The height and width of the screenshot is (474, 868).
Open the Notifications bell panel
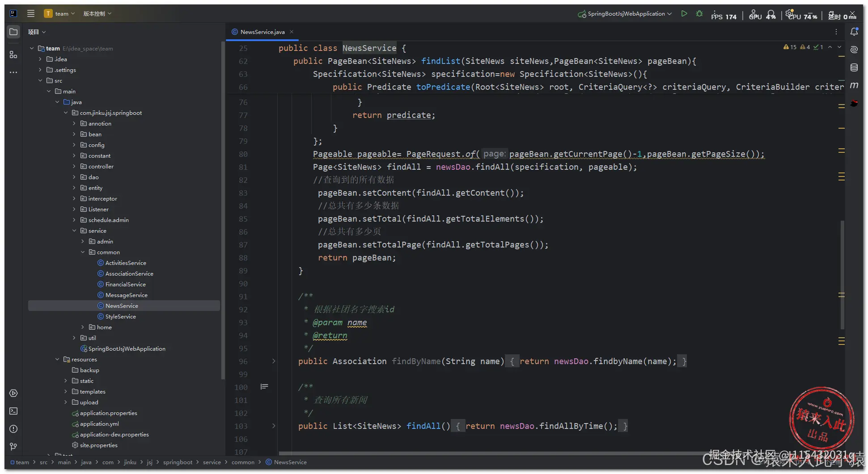(854, 32)
